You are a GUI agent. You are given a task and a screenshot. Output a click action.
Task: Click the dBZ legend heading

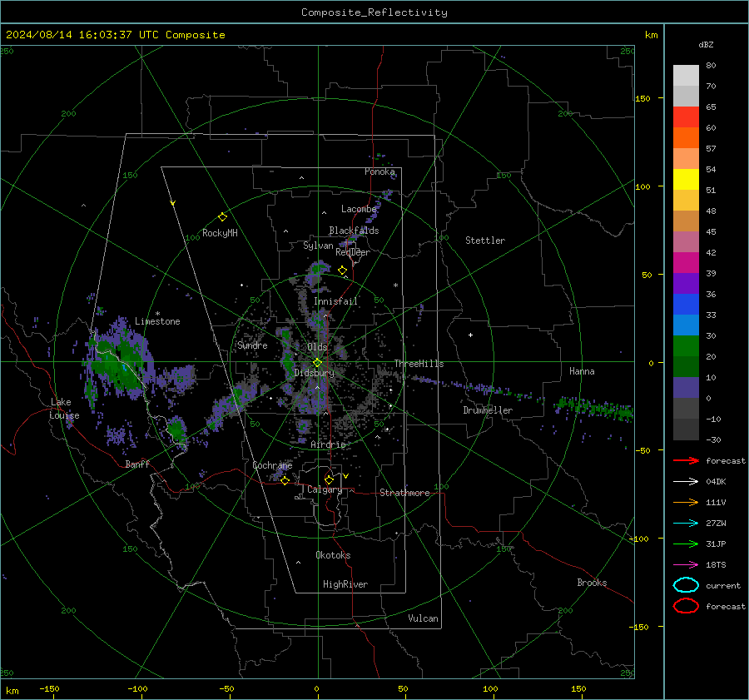(706, 44)
